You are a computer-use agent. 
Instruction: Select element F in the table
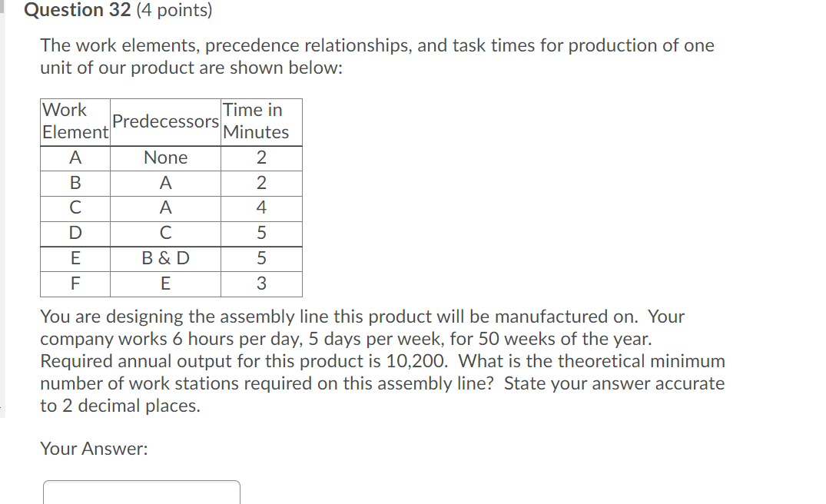pos(75,284)
